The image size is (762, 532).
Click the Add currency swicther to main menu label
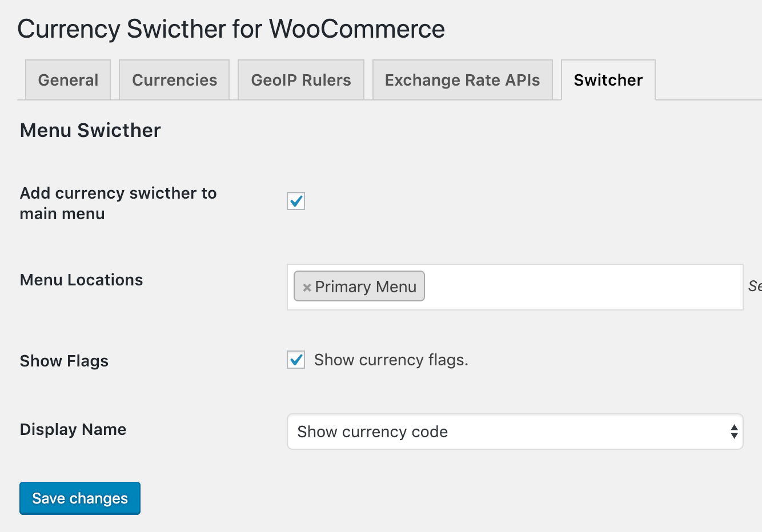click(x=118, y=203)
